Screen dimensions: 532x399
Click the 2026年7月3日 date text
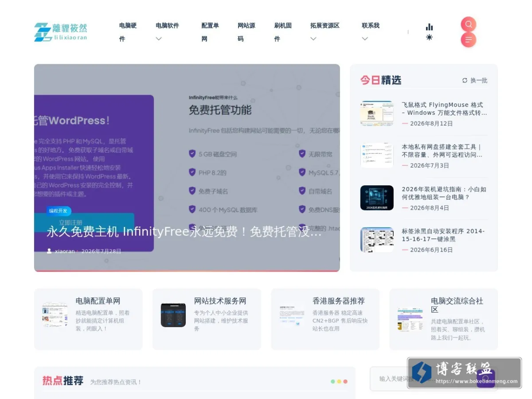pos(430,165)
